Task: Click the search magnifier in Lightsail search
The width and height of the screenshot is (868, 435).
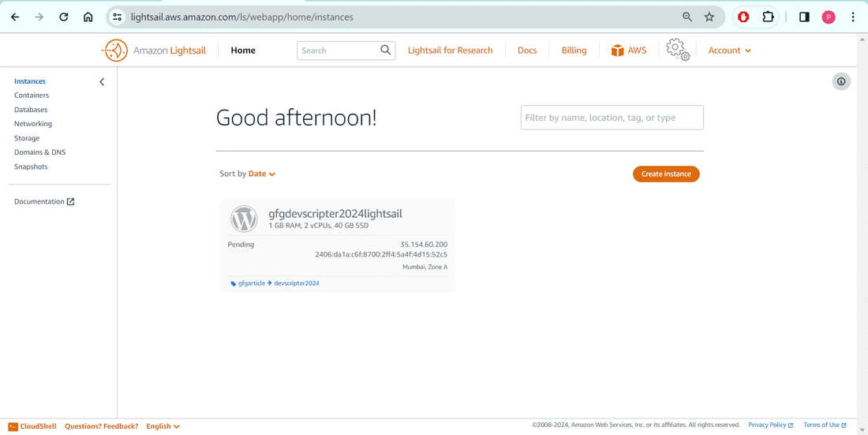Action: tap(386, 50)
